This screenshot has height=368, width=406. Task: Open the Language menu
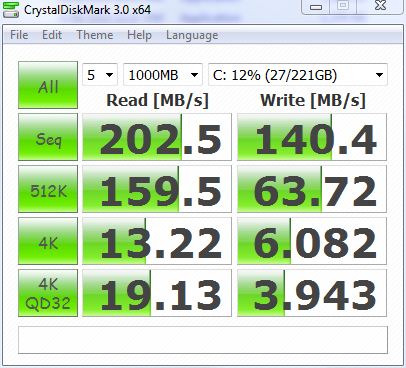[x=192, y=35]
